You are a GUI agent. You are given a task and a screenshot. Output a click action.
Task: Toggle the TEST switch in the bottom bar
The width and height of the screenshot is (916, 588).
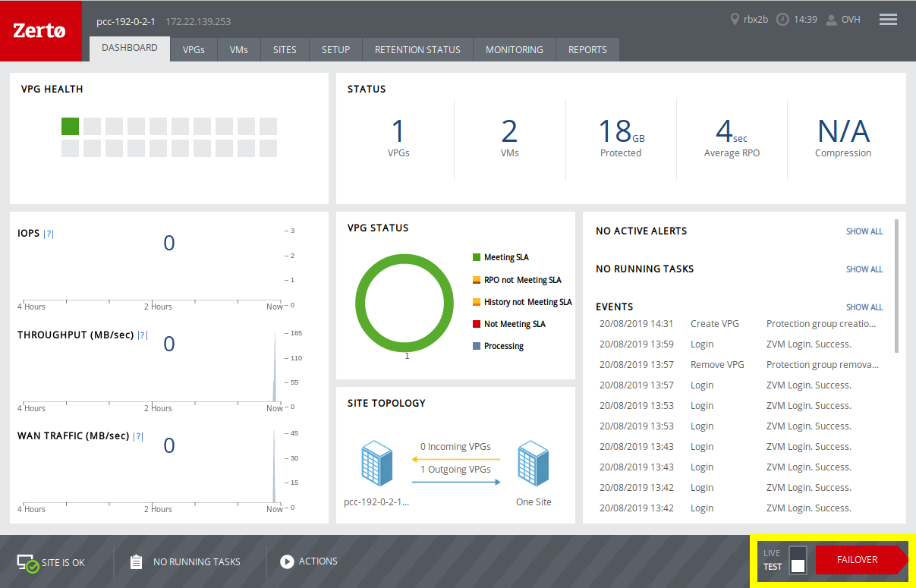click(x=797, y=564)
